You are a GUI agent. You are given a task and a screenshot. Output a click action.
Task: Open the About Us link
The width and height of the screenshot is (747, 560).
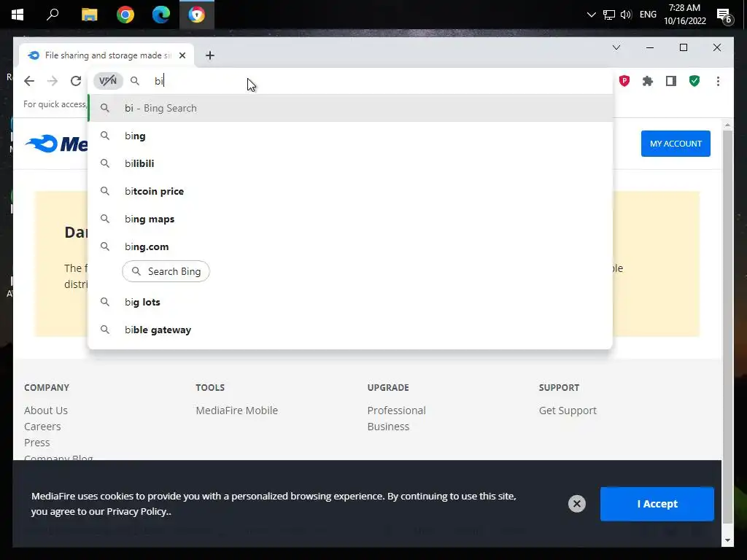46,411
